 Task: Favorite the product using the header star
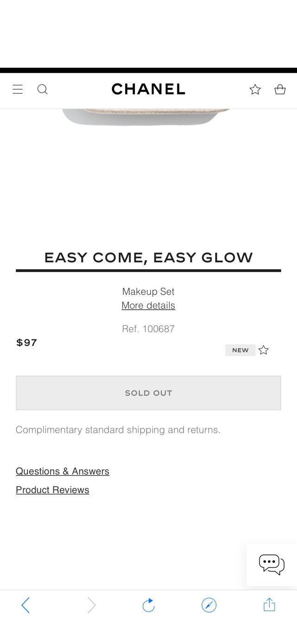point(255,89)
